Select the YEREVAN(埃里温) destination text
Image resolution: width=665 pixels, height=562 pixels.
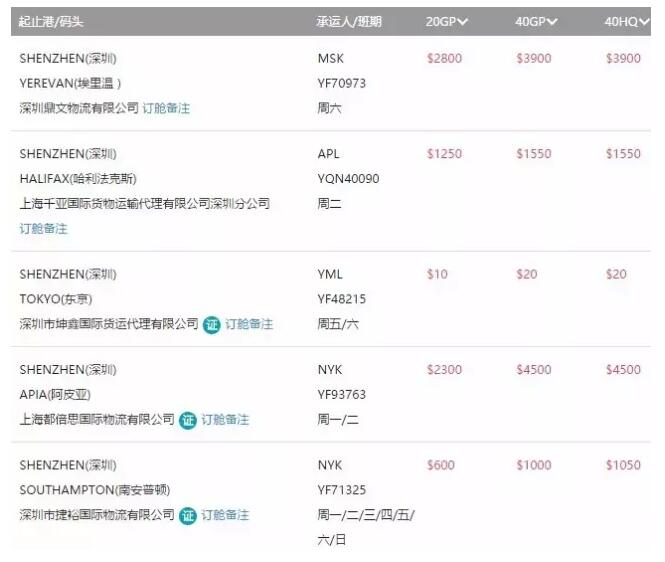coord(70,84)
